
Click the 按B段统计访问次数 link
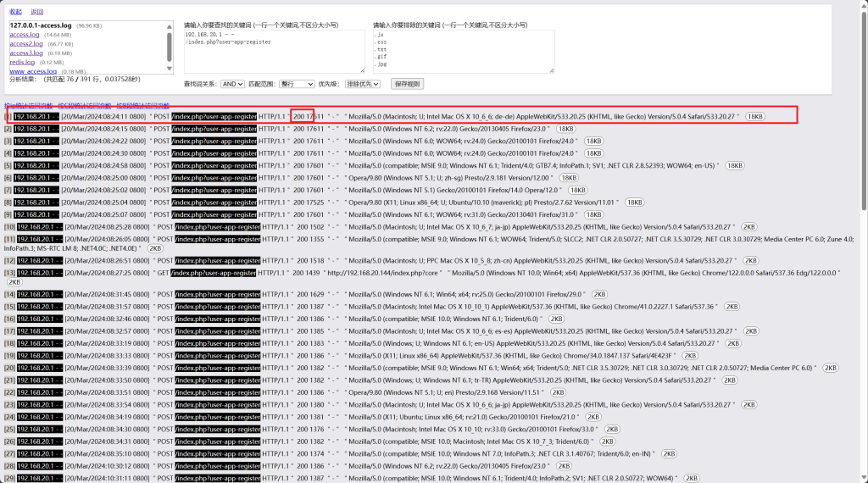pyautogui.click(x=142, y=106)
